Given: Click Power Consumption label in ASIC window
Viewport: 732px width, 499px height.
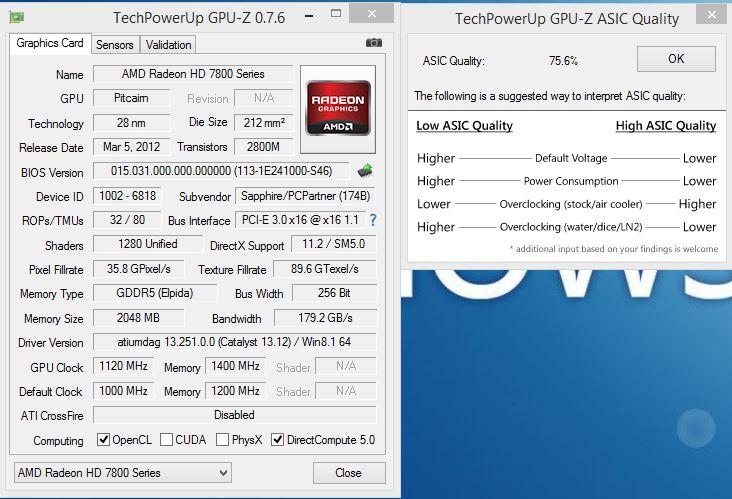Looking at the screenshot, I should 571,181.
